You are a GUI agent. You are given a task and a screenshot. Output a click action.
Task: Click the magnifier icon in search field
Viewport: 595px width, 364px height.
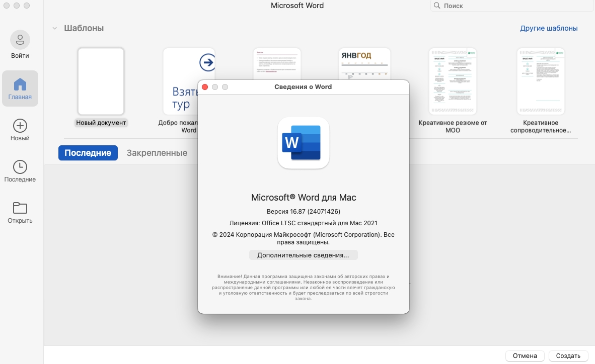[436, 6]
